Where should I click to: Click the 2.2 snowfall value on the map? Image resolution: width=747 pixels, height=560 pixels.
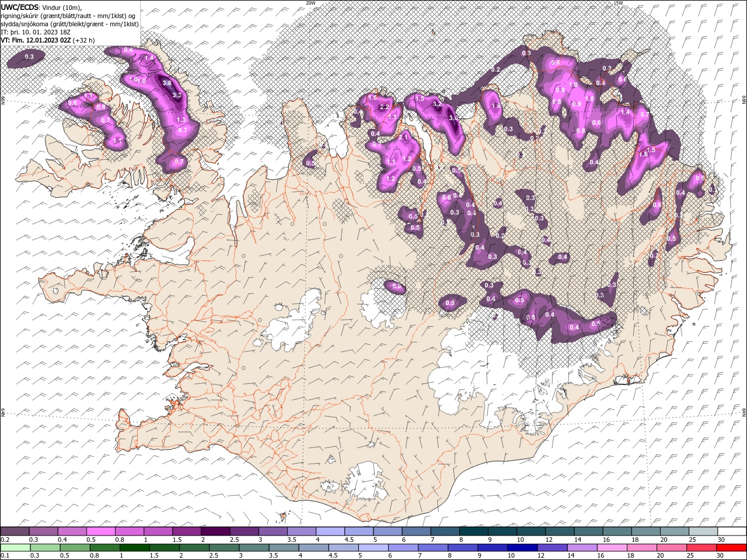coord(385,107)
